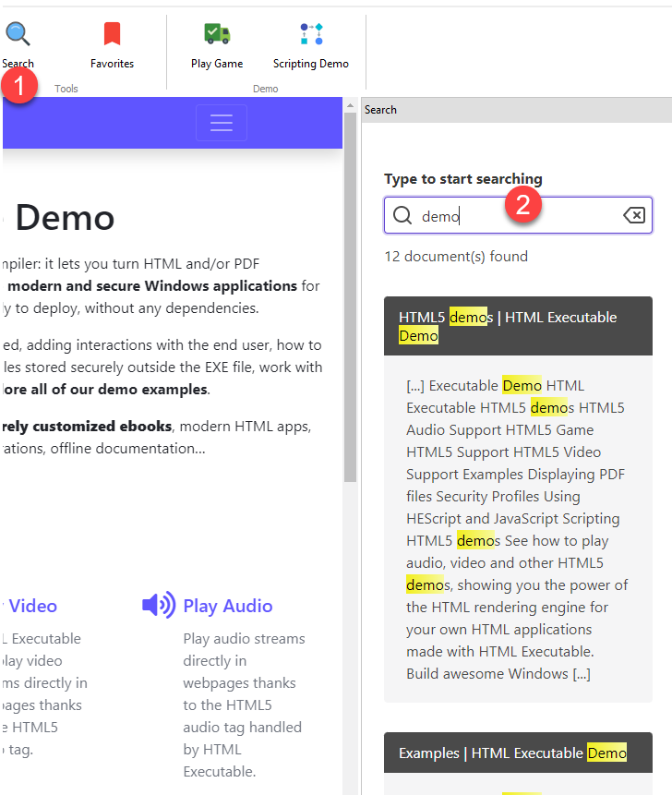Image resolution: width=672 pixels, height=795 pixels.
Task: Click the page's vertical scrollbar thumb
Action: [x=350, y=295]
